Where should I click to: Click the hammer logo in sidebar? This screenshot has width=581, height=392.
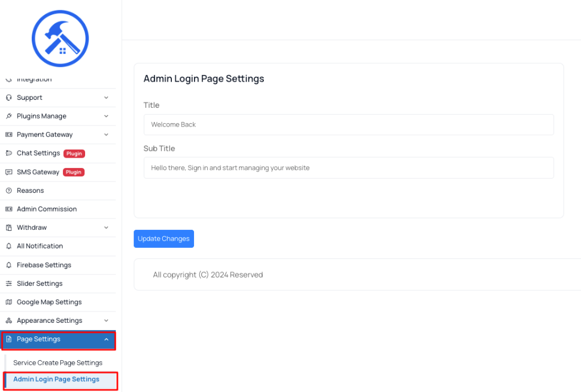pos(60,39)
